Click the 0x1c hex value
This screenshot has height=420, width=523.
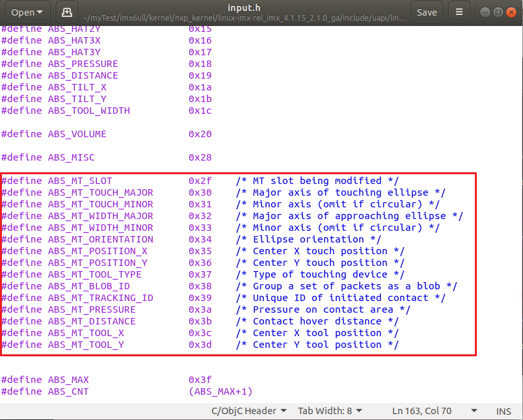click(x=200, y=111)
